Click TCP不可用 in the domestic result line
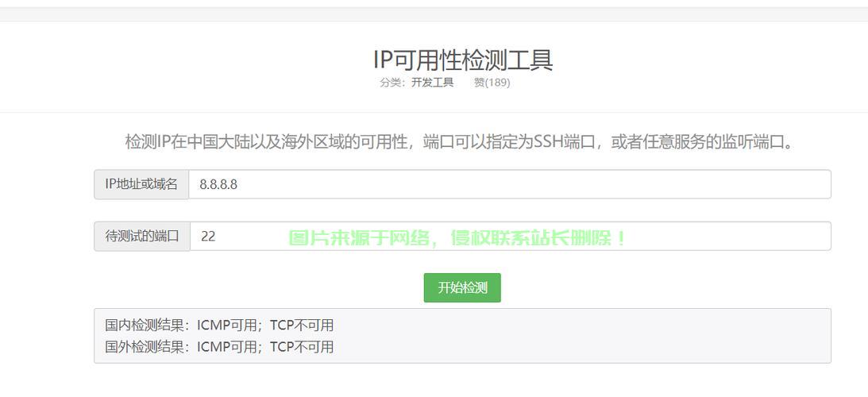This screenshot has width=868, height=397. pos(302,326)
